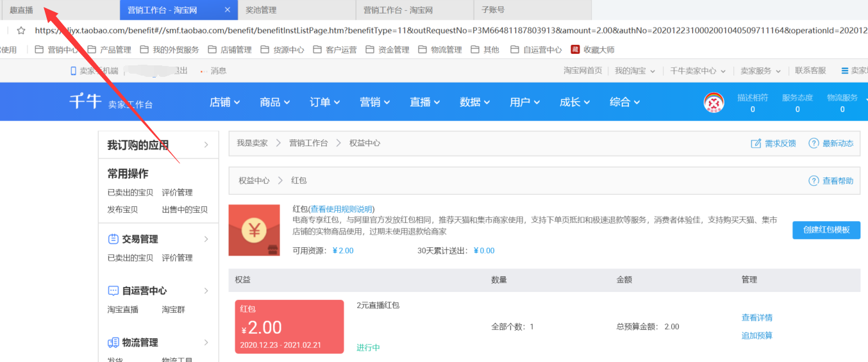Click the 联系客服 link
Image resolution: width=868 pixels, height=362 pixels.
coord(811,70)
